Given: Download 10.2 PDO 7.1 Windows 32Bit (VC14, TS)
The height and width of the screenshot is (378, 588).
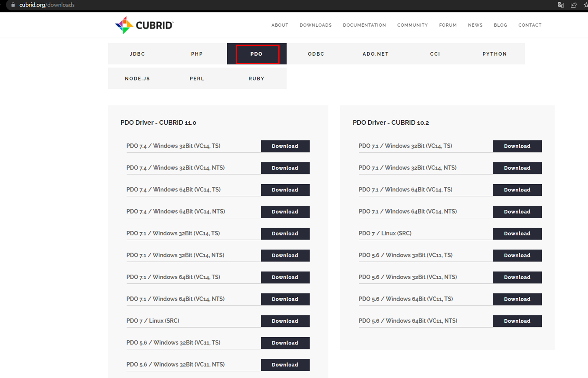Looking at the screenshot, I should [x=517, y=146].
